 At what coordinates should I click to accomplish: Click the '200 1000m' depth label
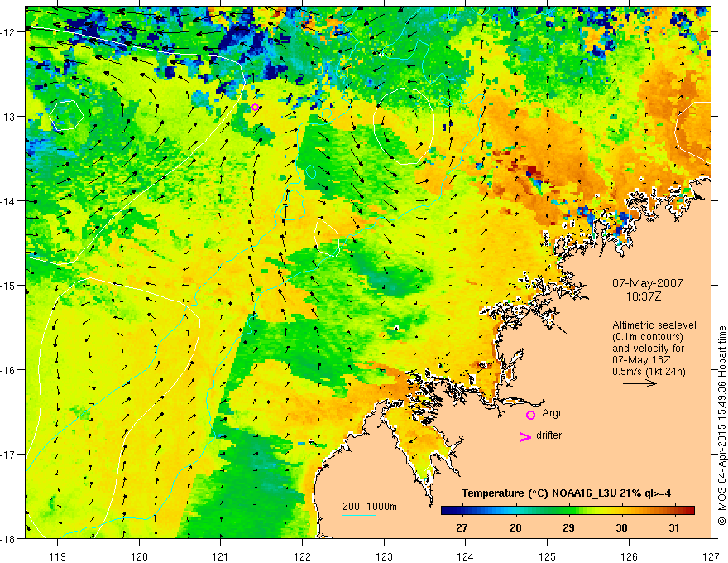pos(370,507)
